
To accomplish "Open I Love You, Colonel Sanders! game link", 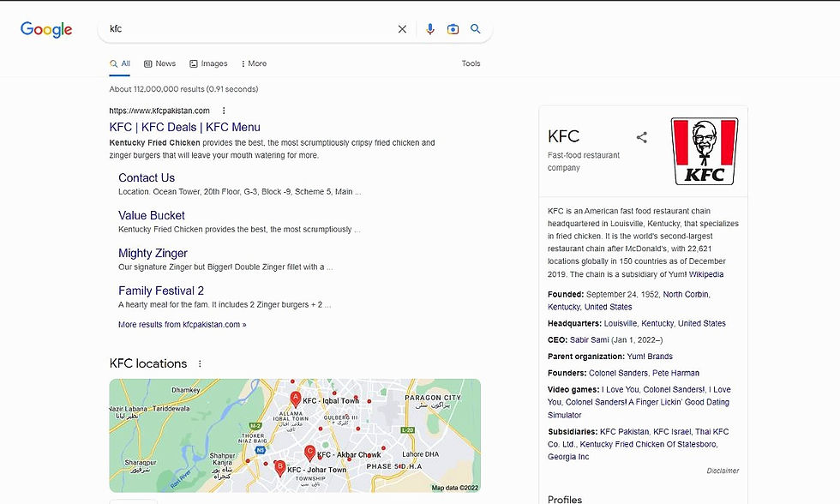I will (x=653, y=390).
